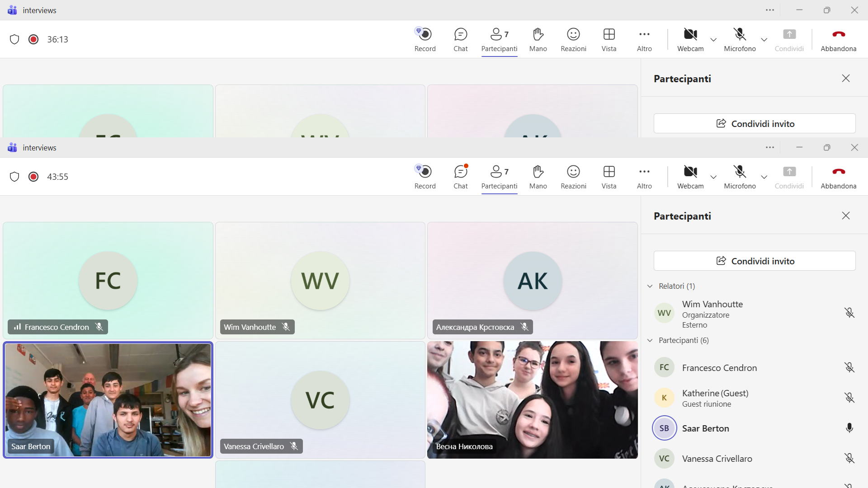
Task: Raise hand with Mano in front window
Action: (x=538, y=177)
